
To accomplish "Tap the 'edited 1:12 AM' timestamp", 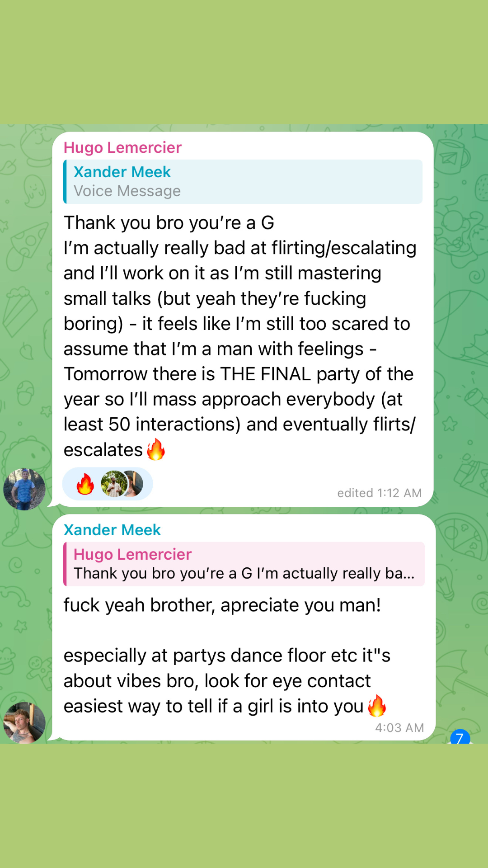I will click(379, 493).
